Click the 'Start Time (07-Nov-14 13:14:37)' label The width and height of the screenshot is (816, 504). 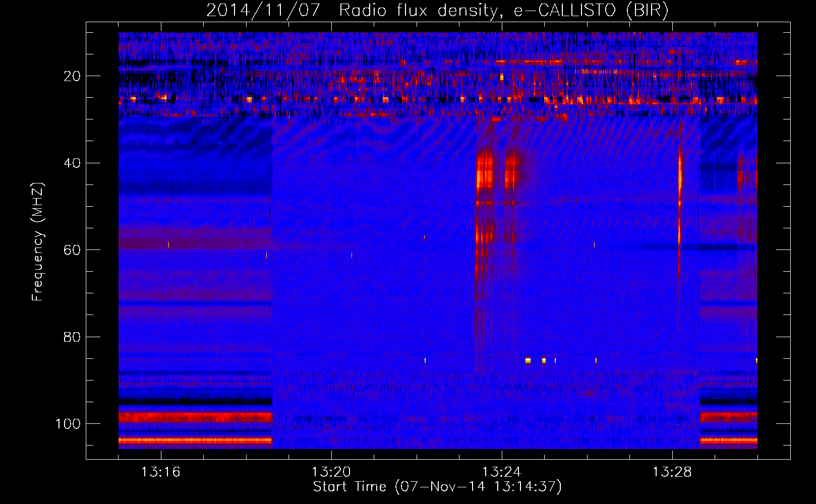coord(437,487)
